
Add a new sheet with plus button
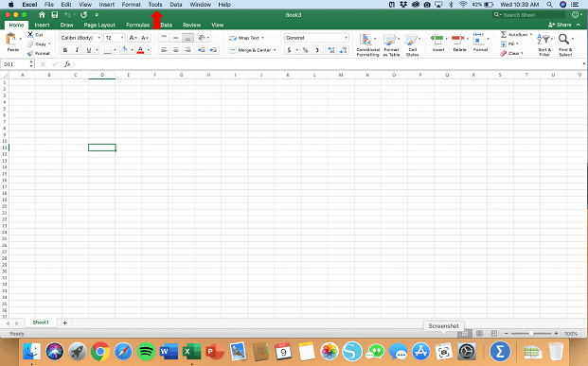[65, 322]
